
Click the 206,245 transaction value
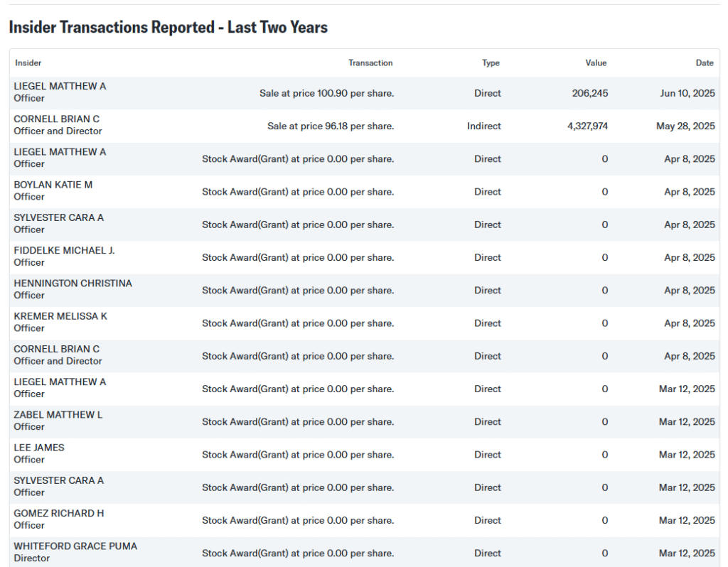[589, 93]
